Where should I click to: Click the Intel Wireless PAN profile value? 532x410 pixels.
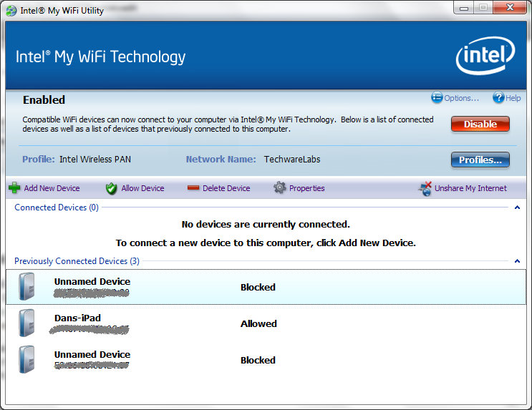coord(95,160)
